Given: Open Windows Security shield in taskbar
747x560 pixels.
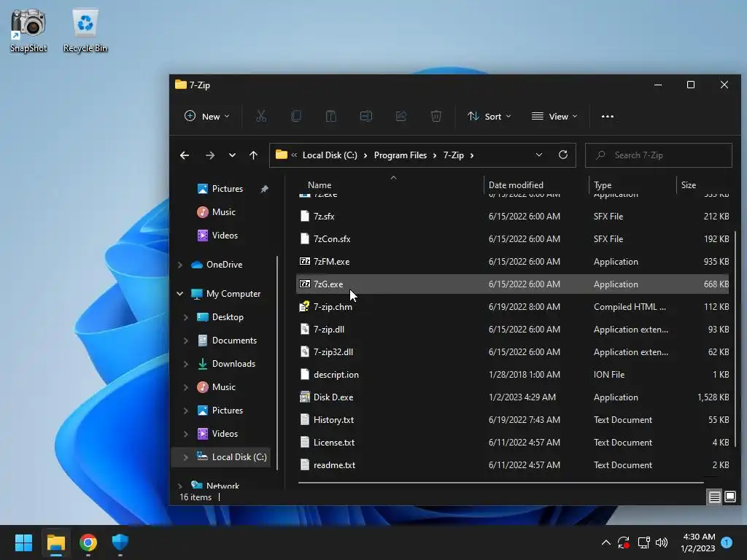Looking at the screenshot, I should pos(120,542).
